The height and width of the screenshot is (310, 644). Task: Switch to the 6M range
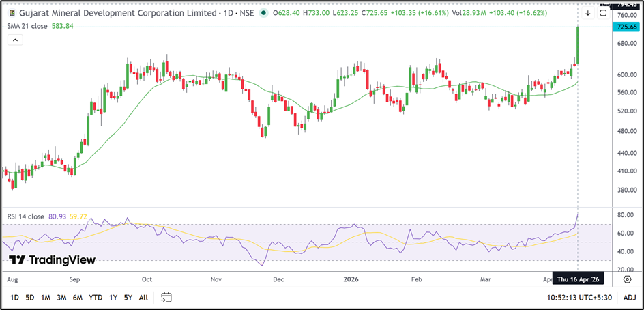coord(78,297)
